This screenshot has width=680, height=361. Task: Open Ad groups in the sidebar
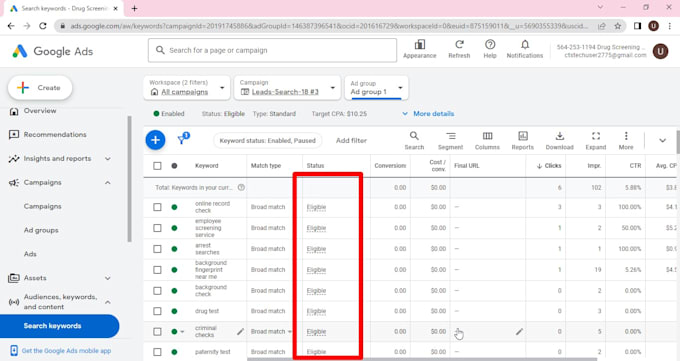tap(41, 230)
